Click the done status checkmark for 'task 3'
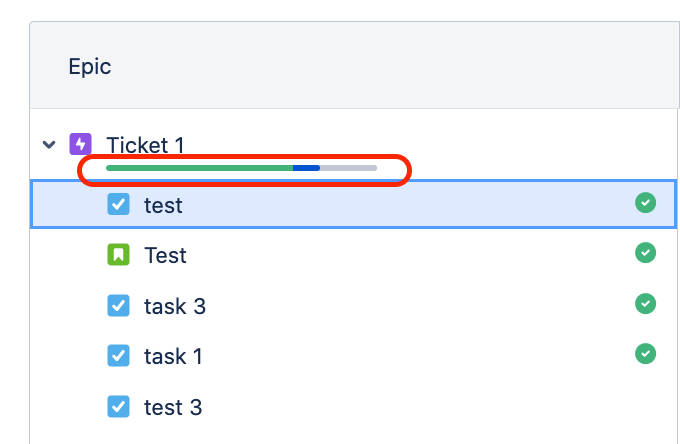680x444 pixels. [646, 302]
